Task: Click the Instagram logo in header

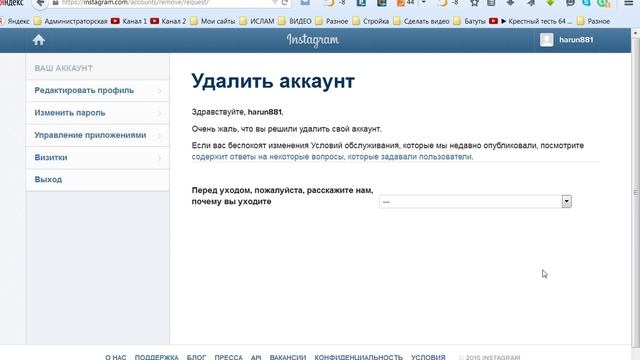Action: click(313, 40)
